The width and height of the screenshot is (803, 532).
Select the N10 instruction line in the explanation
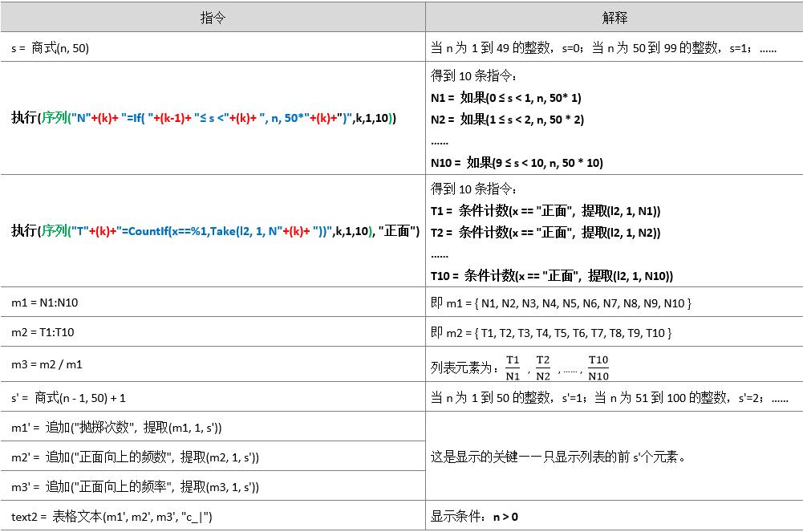coord(513,162)
